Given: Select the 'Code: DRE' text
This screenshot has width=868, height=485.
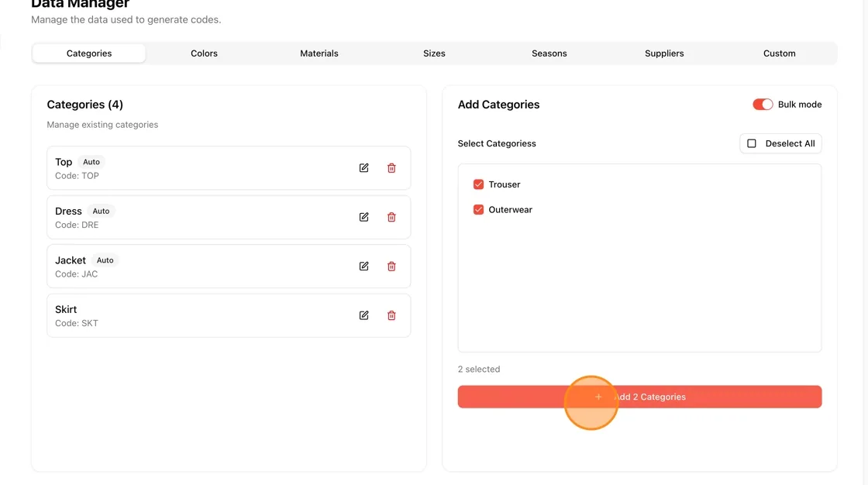Looking at the screenshot, I should click(77, 225).
